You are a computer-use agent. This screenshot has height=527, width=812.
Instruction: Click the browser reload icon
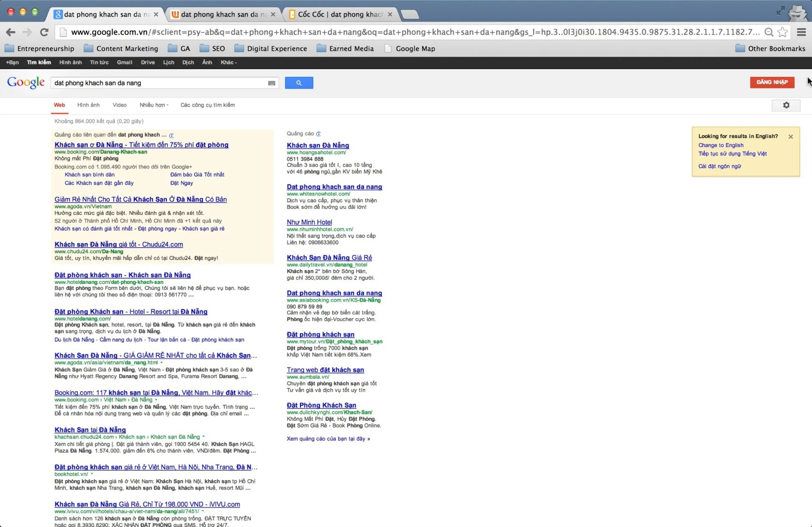(x=44, y=32)
